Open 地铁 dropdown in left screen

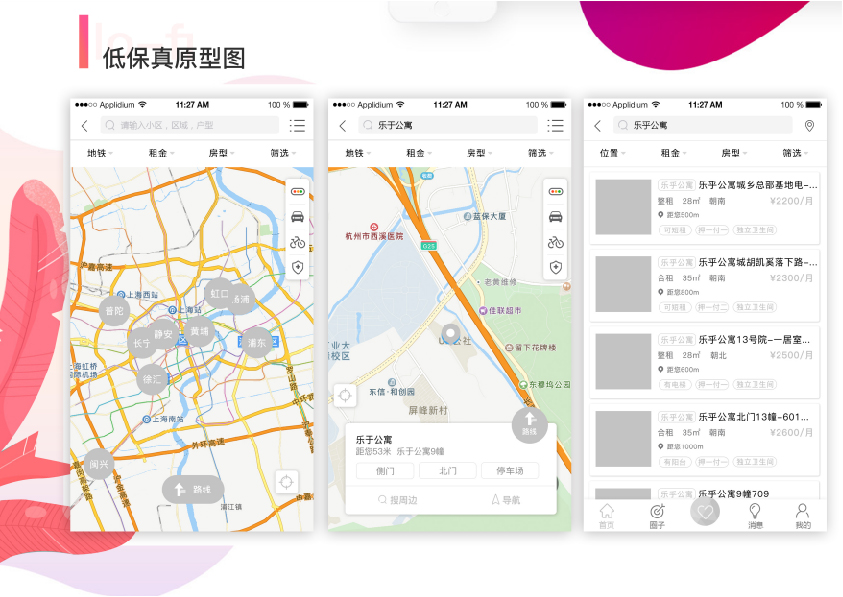point(100,153)
